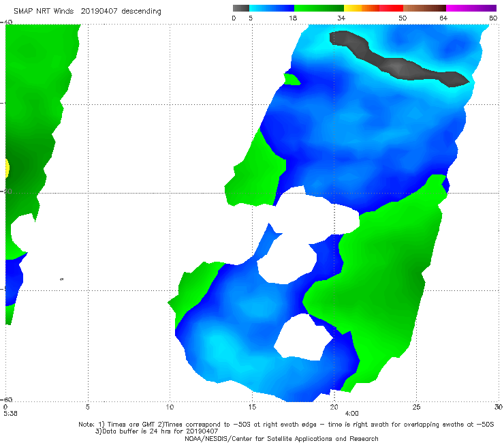Viewport: 504px width, 443px height.
Task: Click the longitude axis label "20"
Action: point(334,407)
